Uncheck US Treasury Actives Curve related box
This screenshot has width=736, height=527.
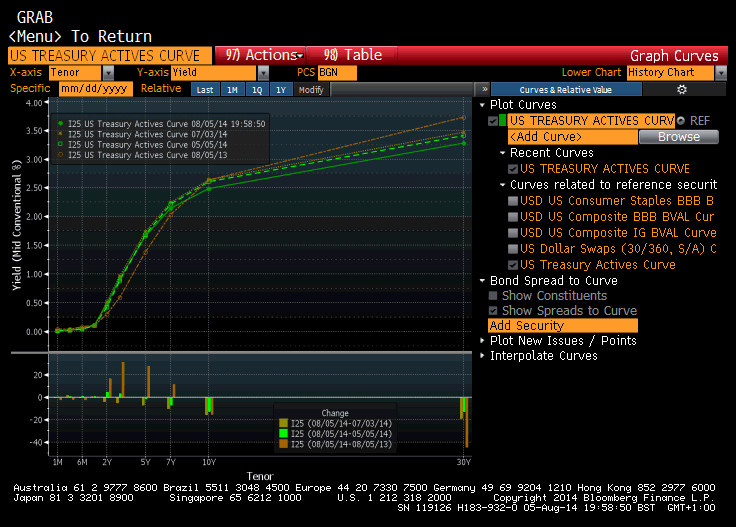[x=513, y=265]
